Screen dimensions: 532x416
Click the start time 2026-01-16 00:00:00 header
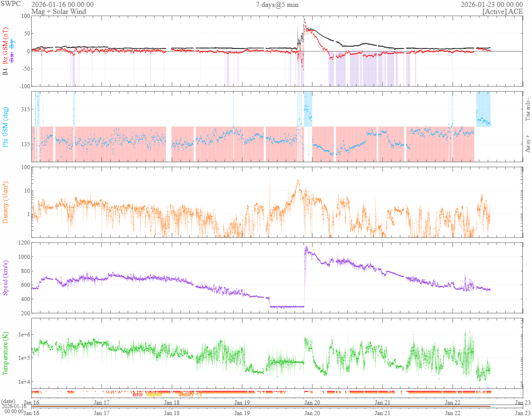pyautogui.click(x=62, y=5)
